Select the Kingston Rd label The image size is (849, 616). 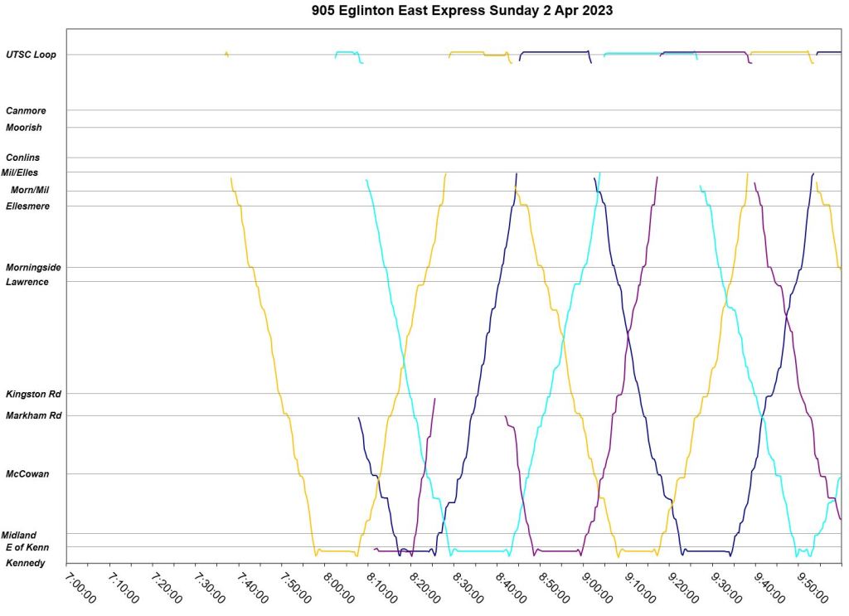point(31,394)
